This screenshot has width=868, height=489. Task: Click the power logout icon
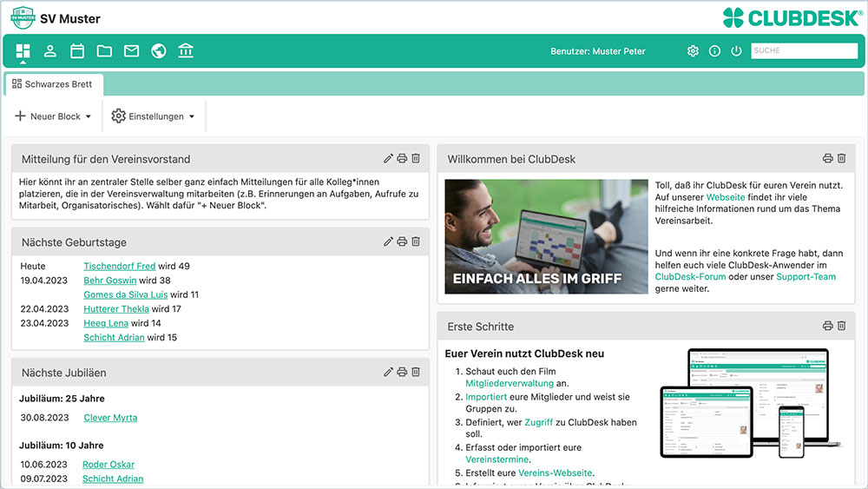click(x=736, y=51)
